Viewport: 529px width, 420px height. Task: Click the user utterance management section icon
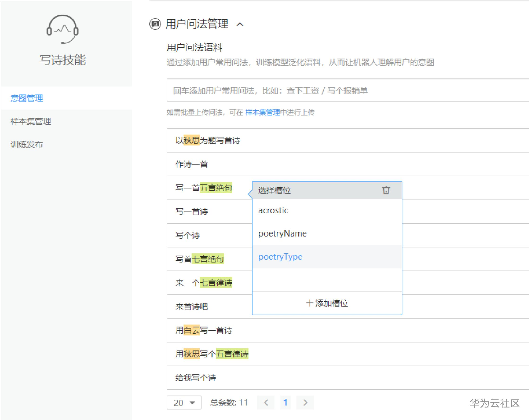coord(155,24)
